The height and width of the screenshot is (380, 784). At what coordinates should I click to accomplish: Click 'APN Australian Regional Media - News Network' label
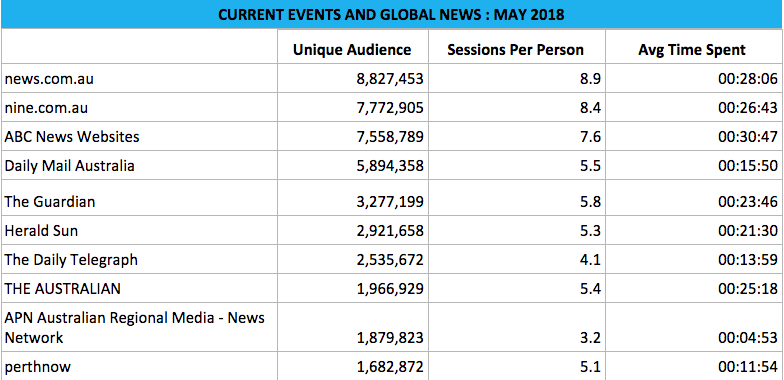pyautogui.click(x=134, y=328)
